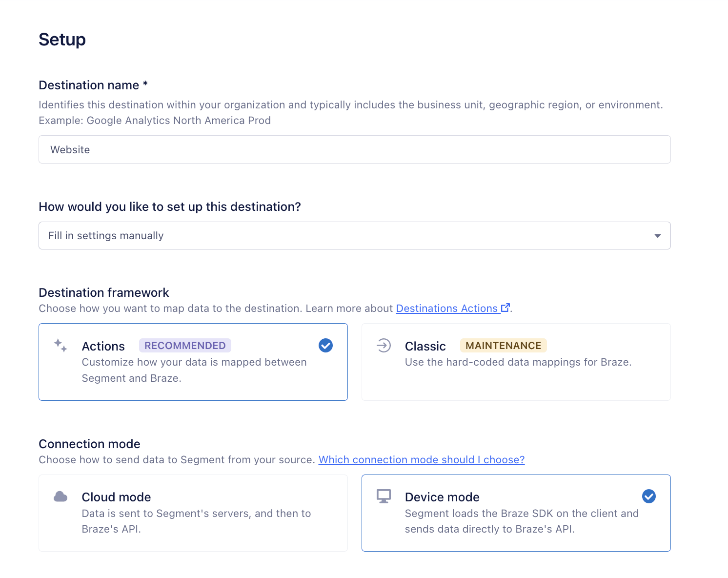The height and width of the screenshot is (578, 728).
Task: Click the monitor icon for Device mode
Action: (x=384, y=496)
